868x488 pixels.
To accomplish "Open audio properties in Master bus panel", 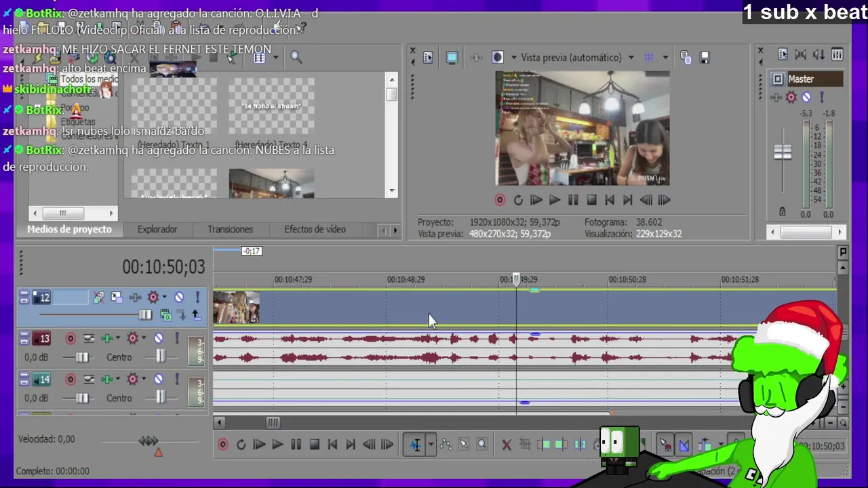I will tap(783, 55).
